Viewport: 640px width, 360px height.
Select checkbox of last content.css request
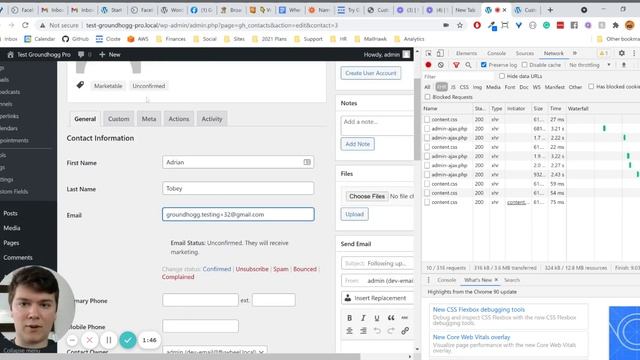[x=427, y=202]
